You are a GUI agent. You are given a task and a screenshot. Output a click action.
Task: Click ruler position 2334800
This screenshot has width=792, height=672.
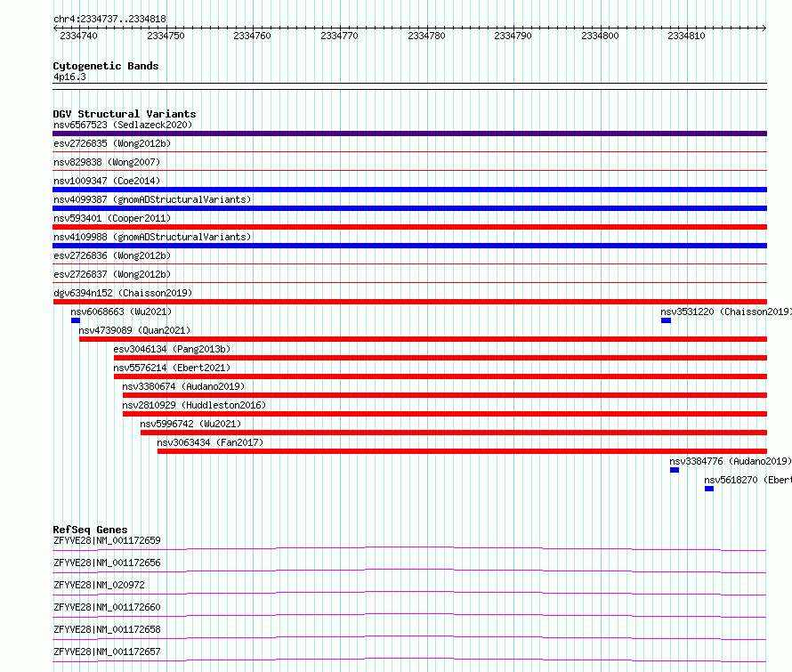(600, 36)
